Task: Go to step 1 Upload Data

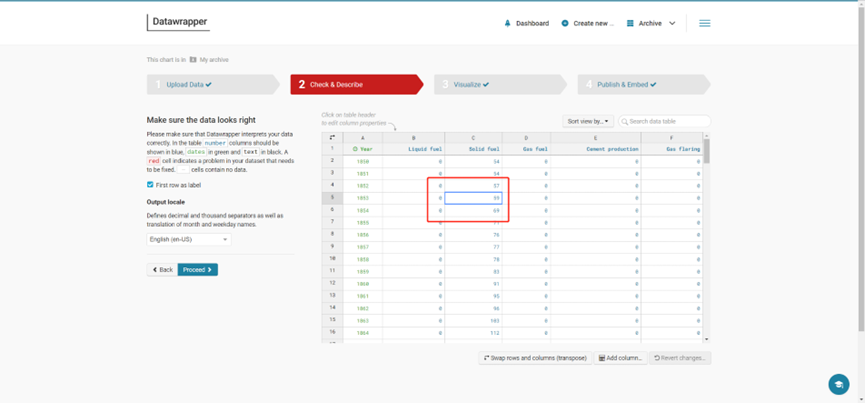Action: tap(213, 85)
